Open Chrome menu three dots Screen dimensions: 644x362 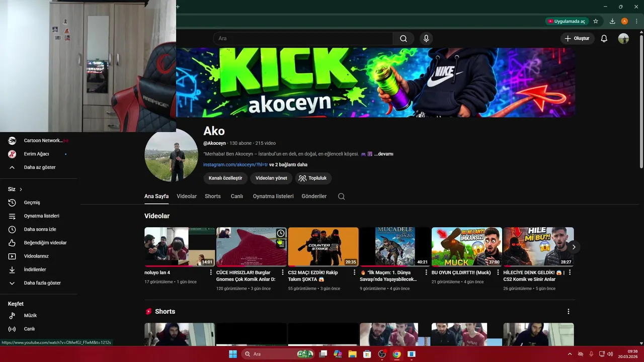(637, 21)
